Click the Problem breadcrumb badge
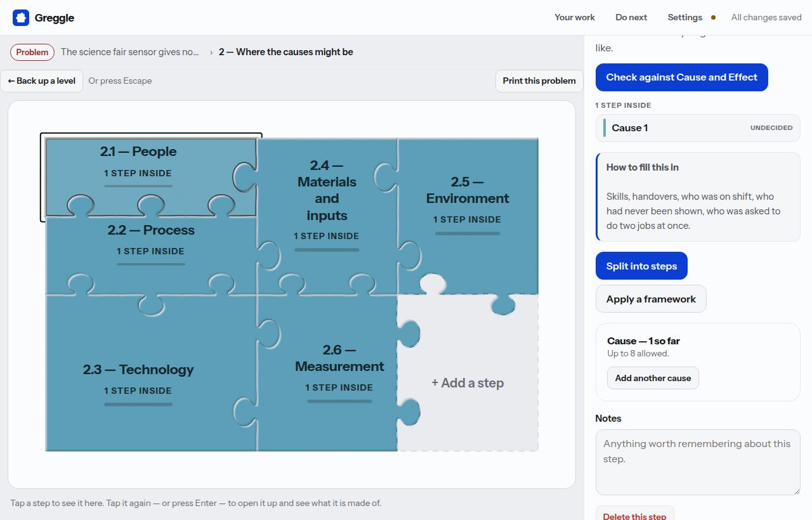Viewport: 812px width, 520px height. [32, 52]
